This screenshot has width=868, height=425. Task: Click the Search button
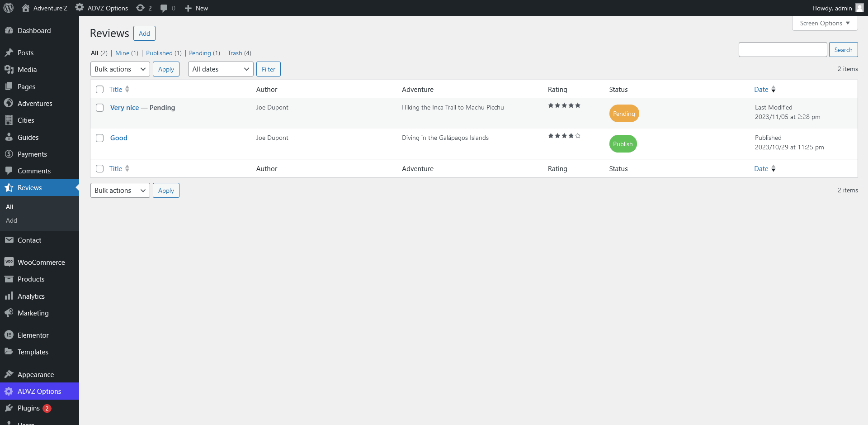(843, 50)
